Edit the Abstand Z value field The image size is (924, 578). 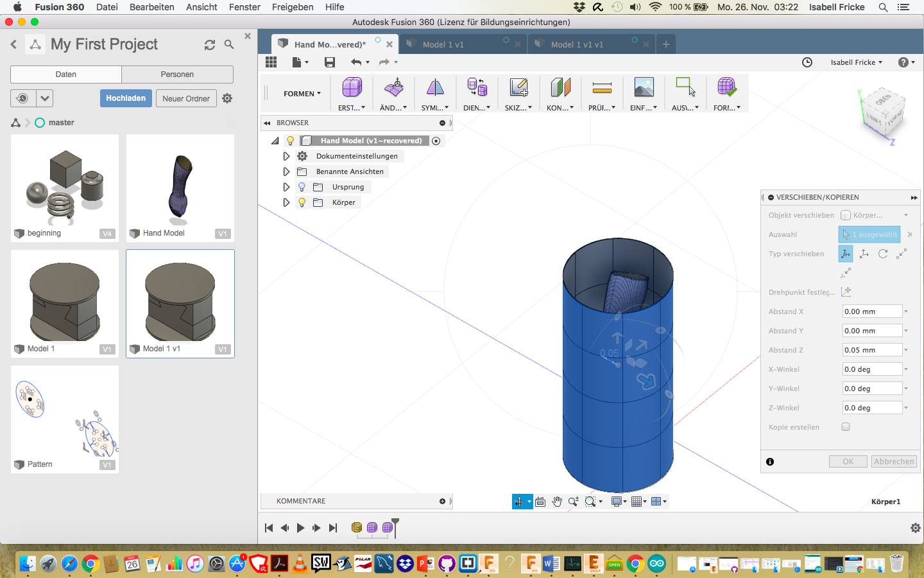872,350
